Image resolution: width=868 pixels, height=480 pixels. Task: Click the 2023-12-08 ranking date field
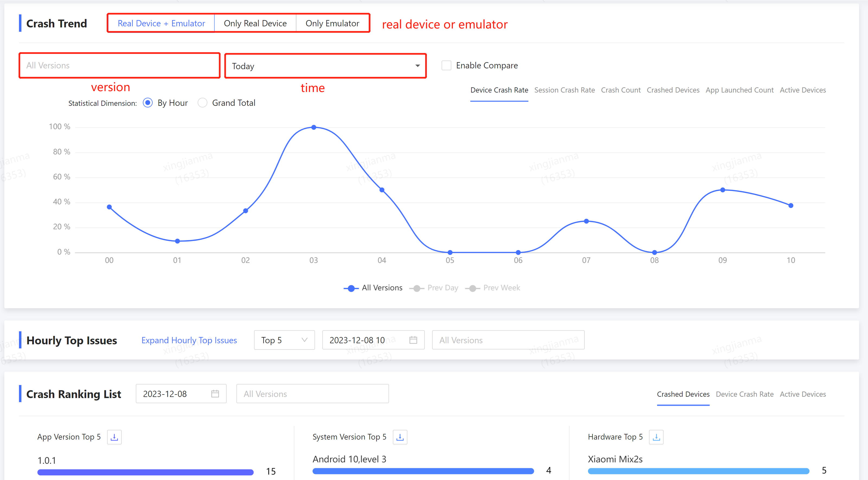181,394
